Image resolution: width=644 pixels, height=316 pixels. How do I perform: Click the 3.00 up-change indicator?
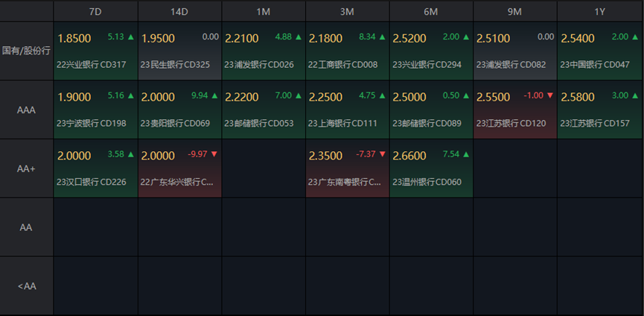click(x=625, y=95)
